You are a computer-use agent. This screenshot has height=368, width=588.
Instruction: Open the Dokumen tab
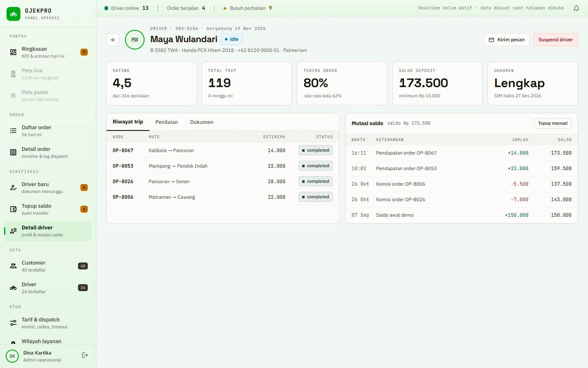point(202,122)
